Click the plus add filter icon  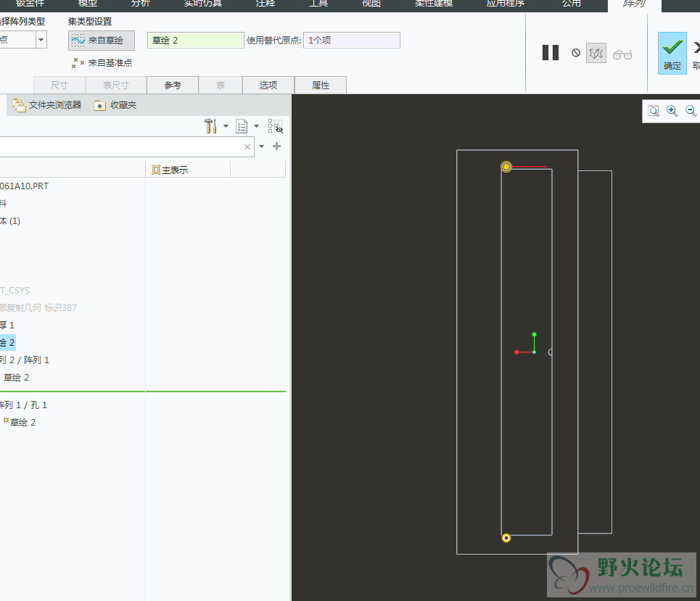[277, 146]
